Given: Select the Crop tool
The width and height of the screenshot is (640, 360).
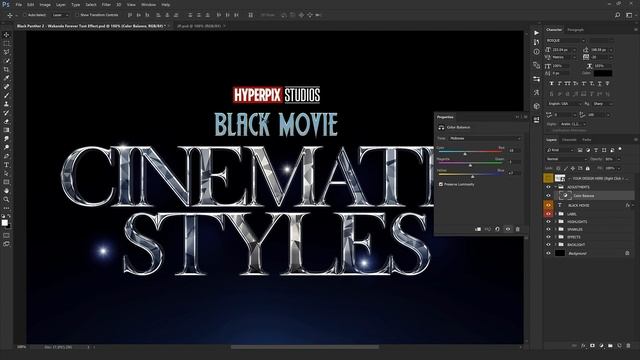Looking at the screenshot, I should coord(7,69).
